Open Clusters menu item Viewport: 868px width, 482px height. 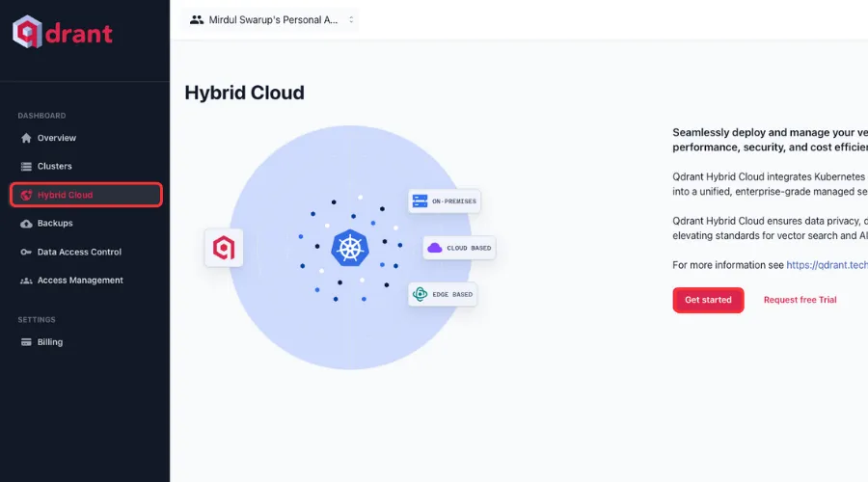[x=54, y=166]
